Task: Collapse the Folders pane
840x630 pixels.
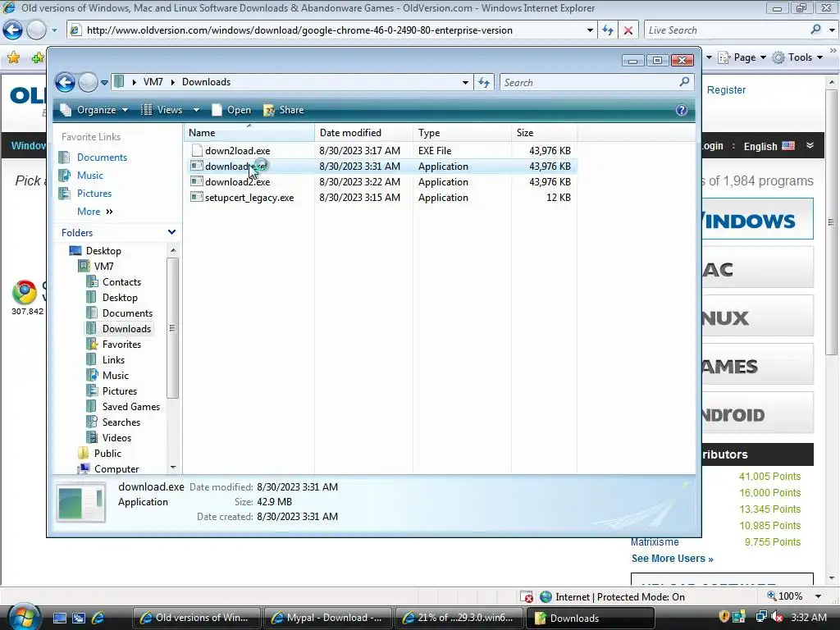Action: coord(171,232)
